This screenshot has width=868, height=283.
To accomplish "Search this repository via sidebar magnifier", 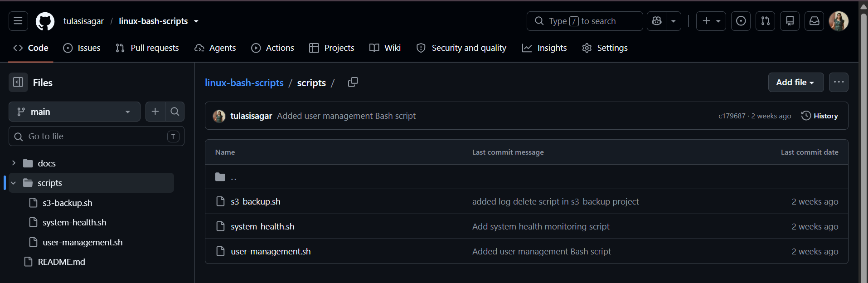I will tap(175, 112).
